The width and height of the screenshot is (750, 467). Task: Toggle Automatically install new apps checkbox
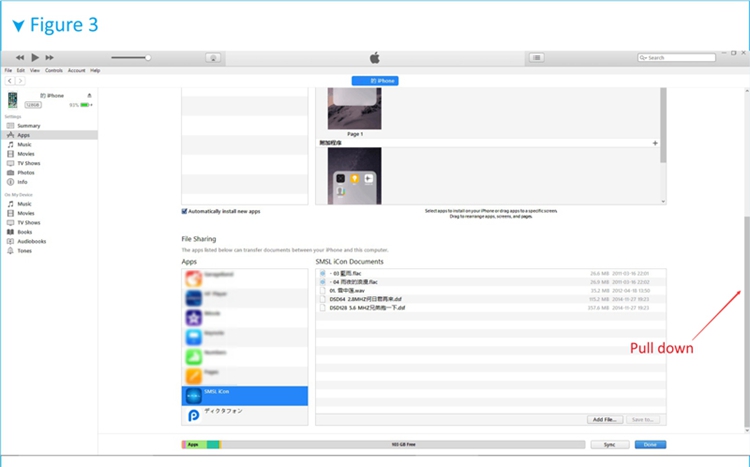(184, 211)
